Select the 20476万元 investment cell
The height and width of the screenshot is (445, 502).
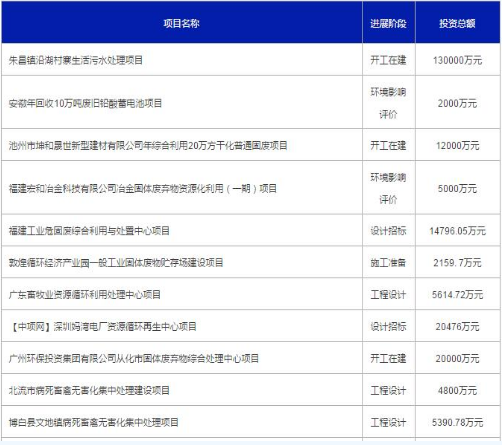click(x=457, y=327)
